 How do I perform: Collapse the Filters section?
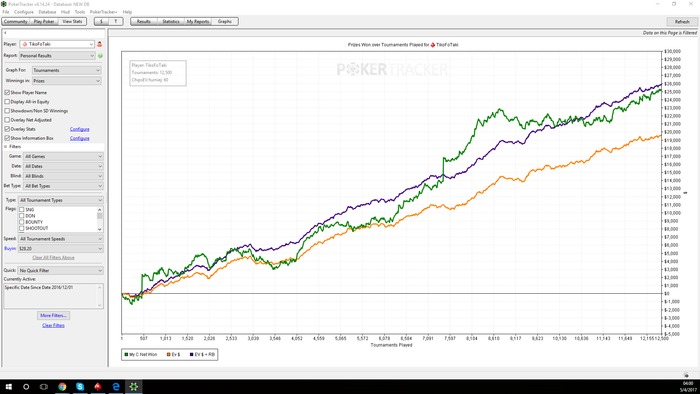[6, 146]
